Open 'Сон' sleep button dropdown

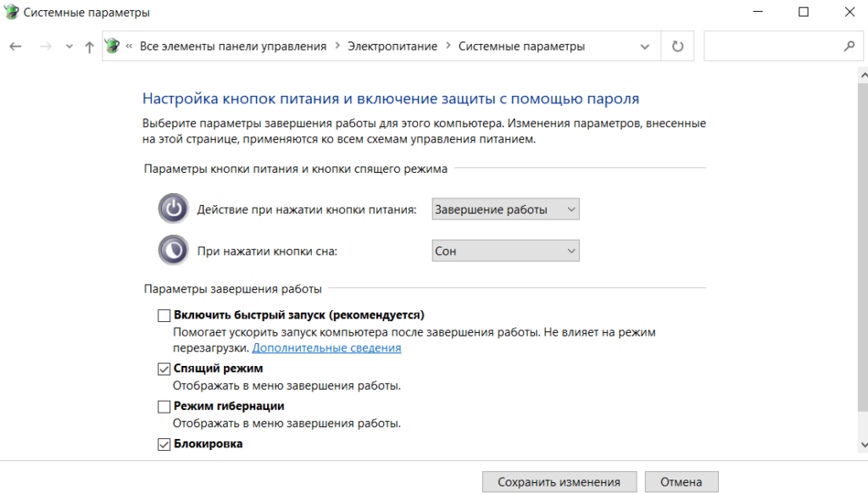click(505, 251)
